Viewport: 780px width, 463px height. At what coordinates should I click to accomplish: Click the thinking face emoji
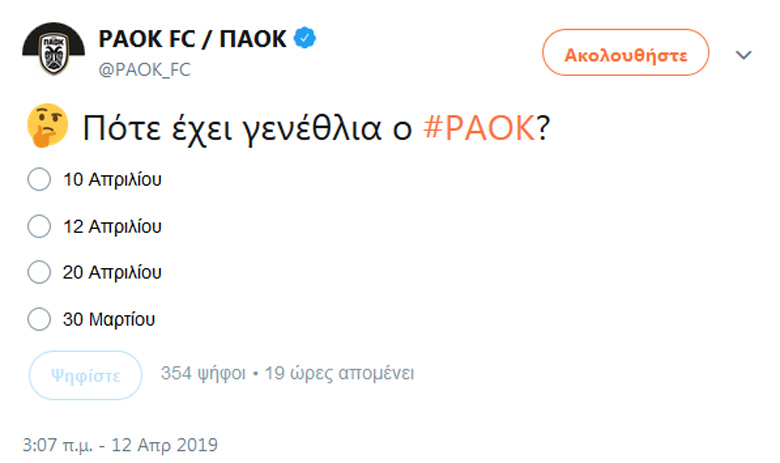coord(47,126)
